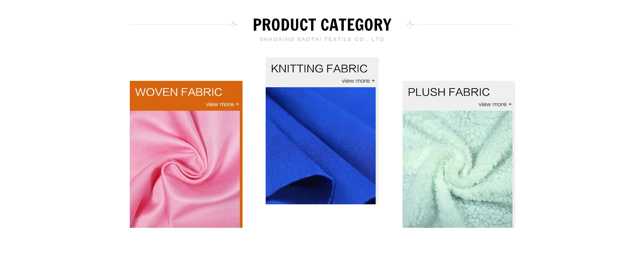Open the mint plush fabric photo

(x=458, y=169)
